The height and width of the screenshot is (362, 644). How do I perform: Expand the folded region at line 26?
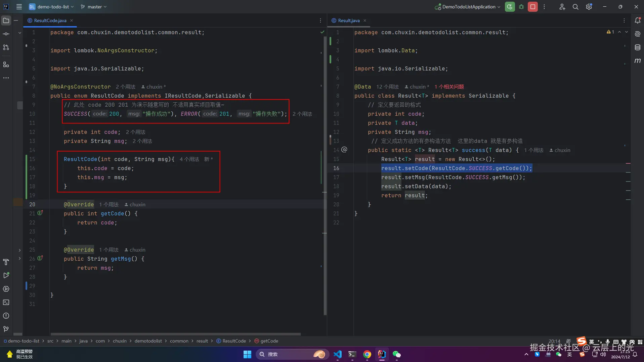(20, 258)
